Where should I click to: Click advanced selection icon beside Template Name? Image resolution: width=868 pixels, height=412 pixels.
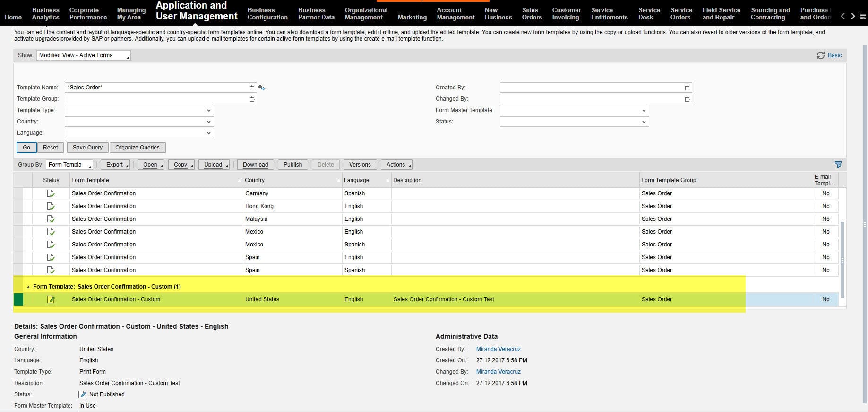pyautogui.click(x=262, y=88)
